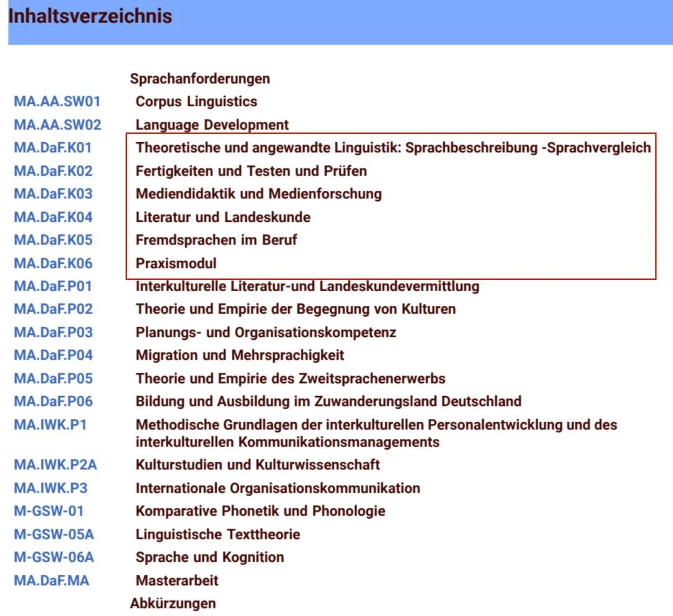Viewport: 673px width, 616px height.
Task: Open the Sprachanforderungen section link
Action: (x=199, y=79)
